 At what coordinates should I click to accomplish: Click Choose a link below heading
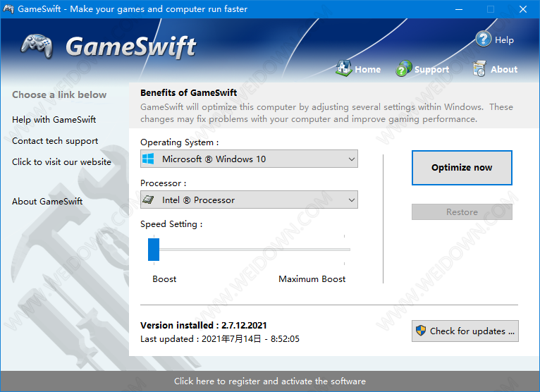tap(59, 94)
